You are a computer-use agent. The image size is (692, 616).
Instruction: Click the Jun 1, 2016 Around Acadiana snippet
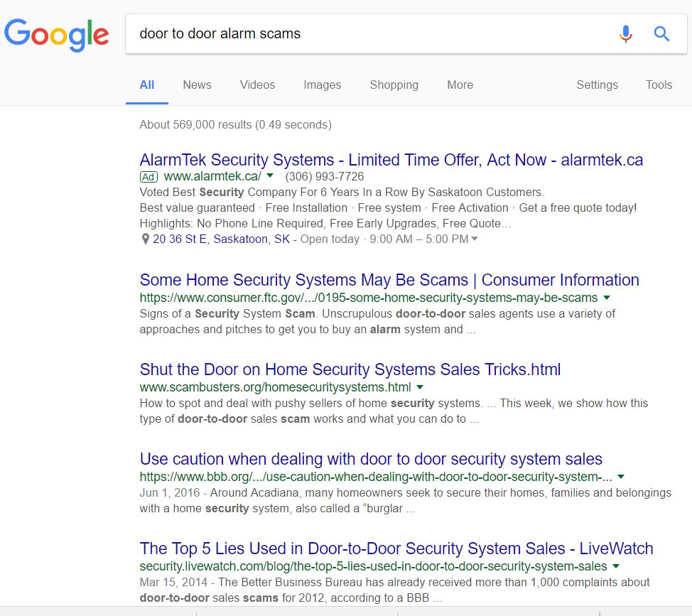click(x=405, y=501)
